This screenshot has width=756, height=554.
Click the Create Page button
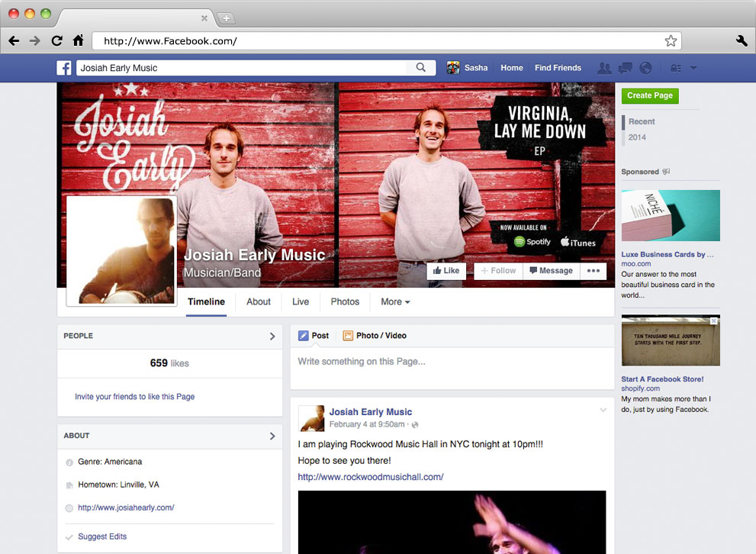click(649, 95)
